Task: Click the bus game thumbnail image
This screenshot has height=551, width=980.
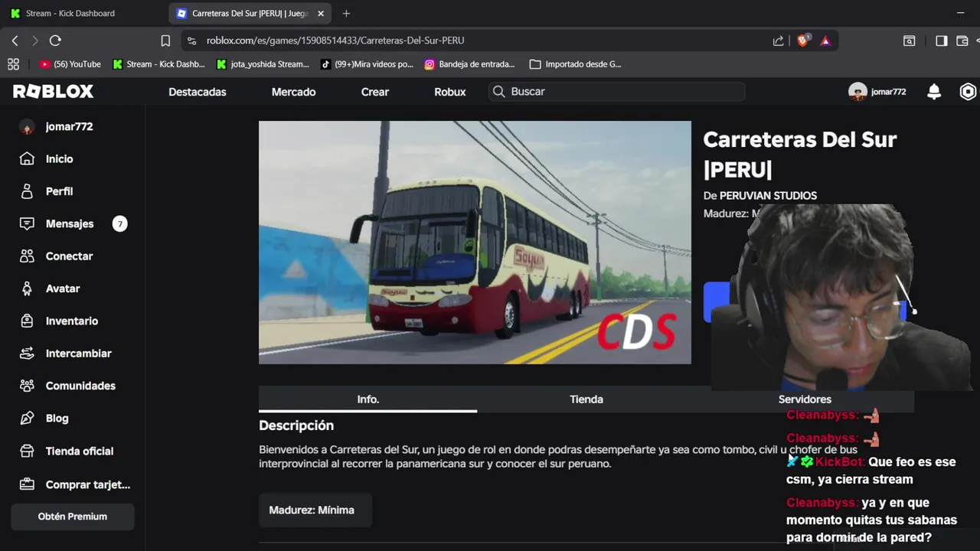Action: (x=475, y=242)
